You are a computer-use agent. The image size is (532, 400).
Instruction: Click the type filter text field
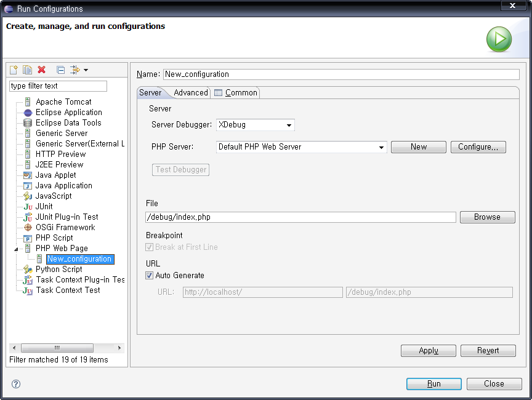[58, 86]
